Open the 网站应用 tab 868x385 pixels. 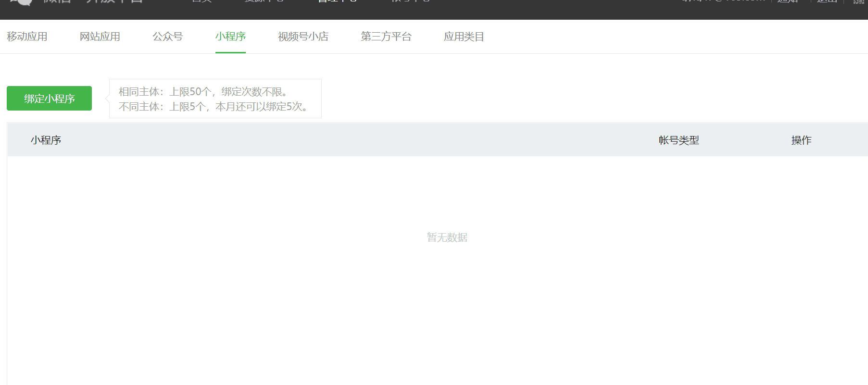point(100,37)
